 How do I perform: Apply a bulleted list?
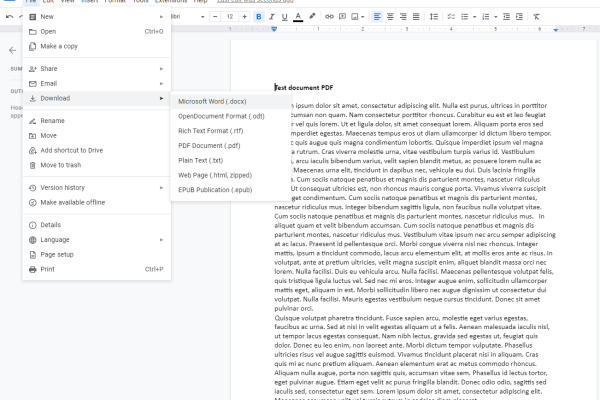pos(465,16)
